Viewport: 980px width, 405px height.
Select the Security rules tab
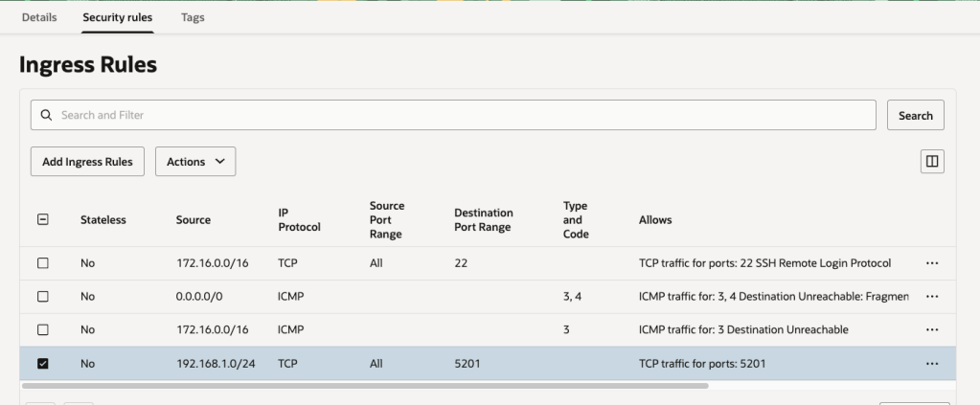click(118, 17)
